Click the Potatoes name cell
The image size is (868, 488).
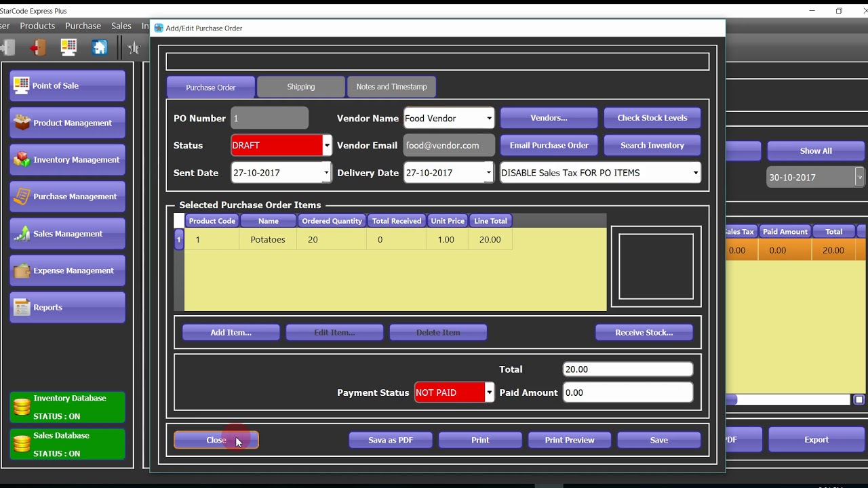pyautogui.click(x=268, y=239)
